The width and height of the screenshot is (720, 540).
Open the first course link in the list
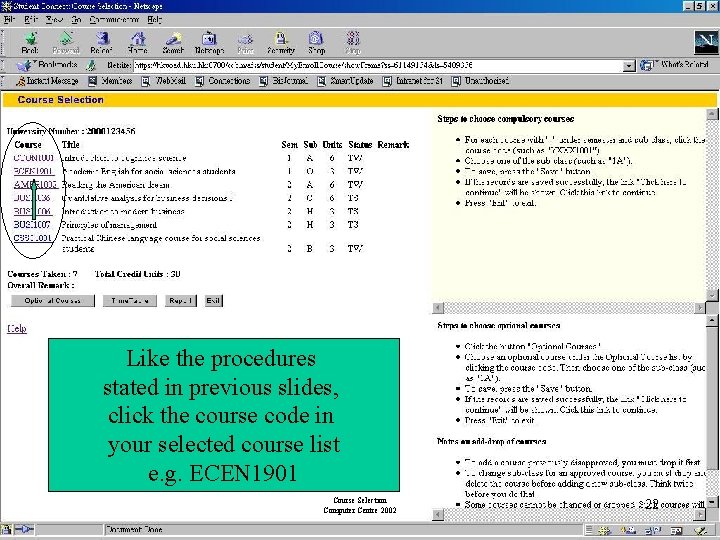point(34,158)
